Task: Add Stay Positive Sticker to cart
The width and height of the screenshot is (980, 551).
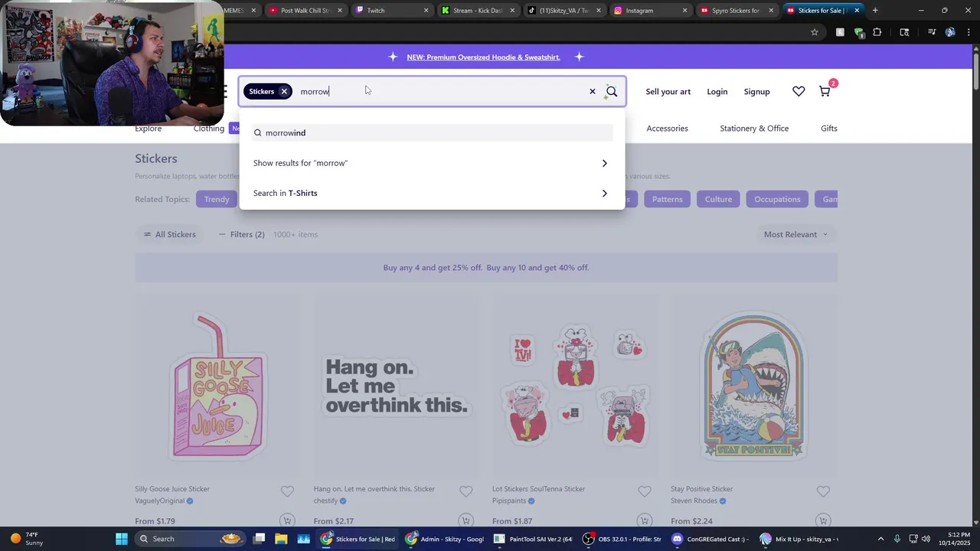Action: coord(823,520)
